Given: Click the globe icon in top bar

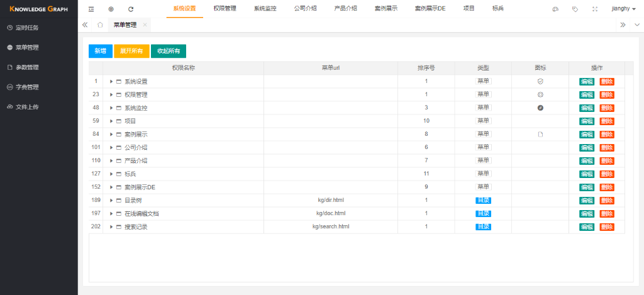Looking at the screenshot, I should tap(111, 9).
